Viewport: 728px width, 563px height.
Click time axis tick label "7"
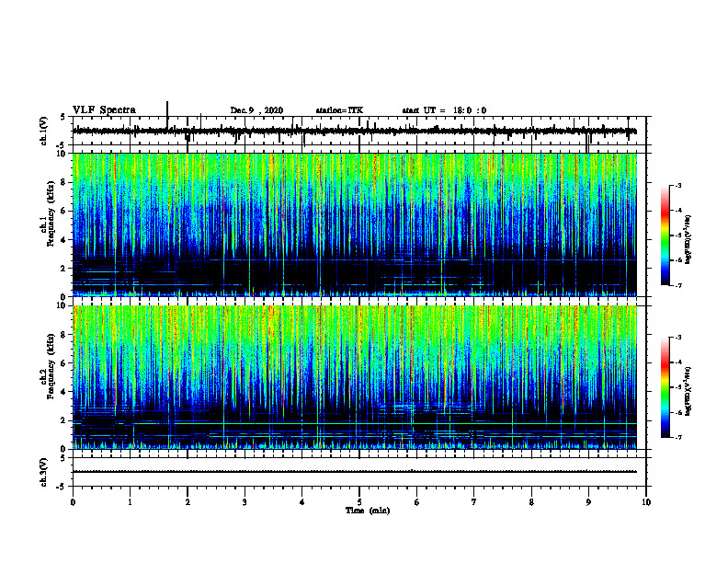click(474, 502)
